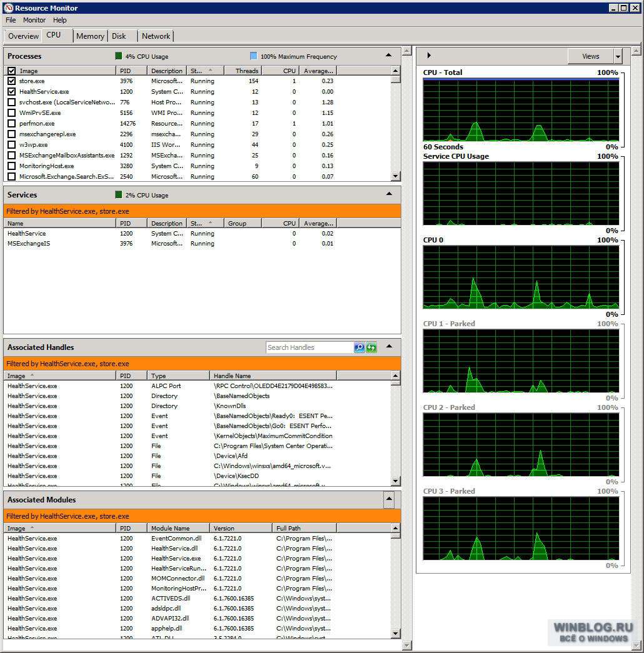The height and width of the screenshot is (653, 644).
Task: Click the Resource Monitor title bar icon
Action: coord(8,8)
